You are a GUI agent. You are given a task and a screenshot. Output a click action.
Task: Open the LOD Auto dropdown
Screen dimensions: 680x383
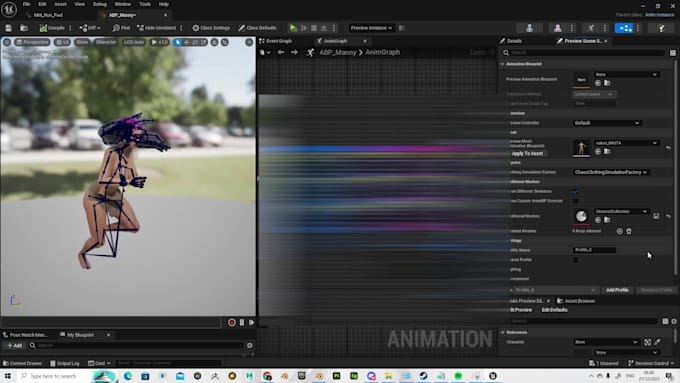click(134, 42)
